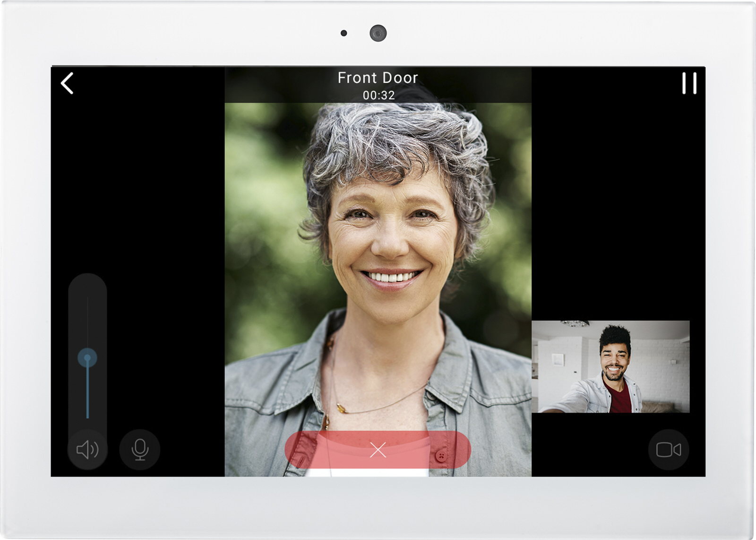Screen dimensions: 756x540
Task: Toggle the video camera button
Action: coord(669,449)
